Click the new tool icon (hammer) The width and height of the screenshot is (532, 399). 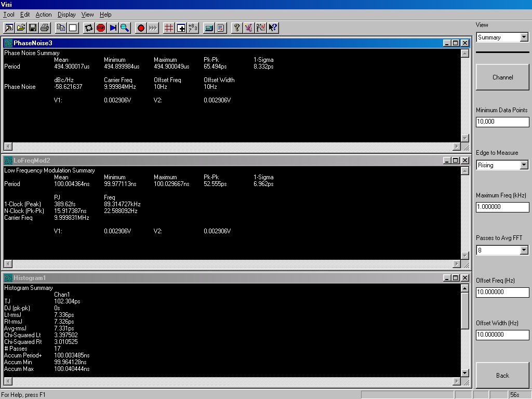point(9,28)
